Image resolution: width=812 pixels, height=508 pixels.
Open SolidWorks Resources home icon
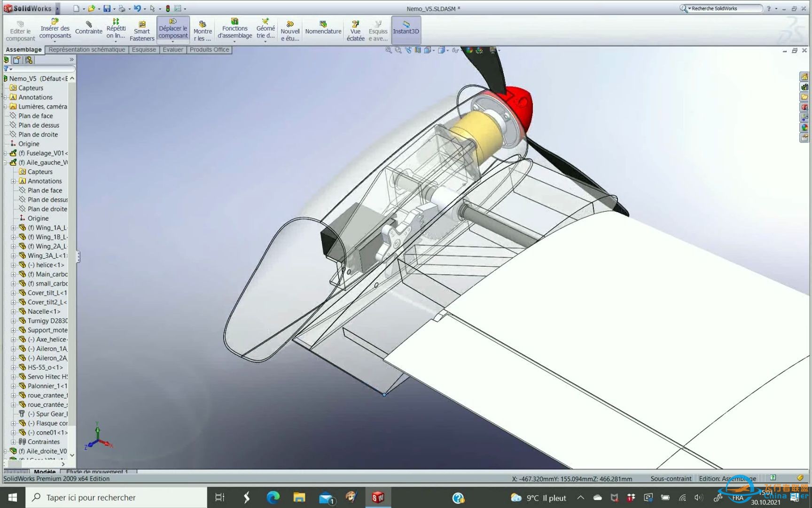(804, 77)
